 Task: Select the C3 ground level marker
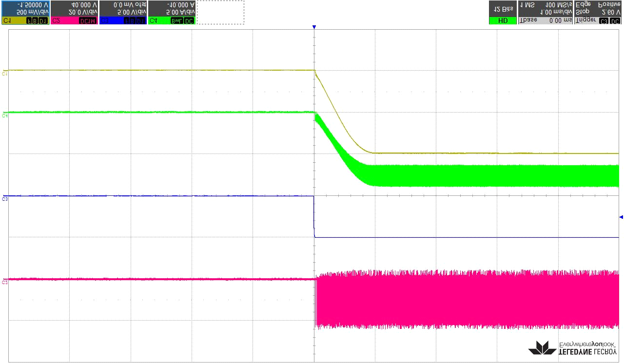pyautogui.click(x=5, y=199)
